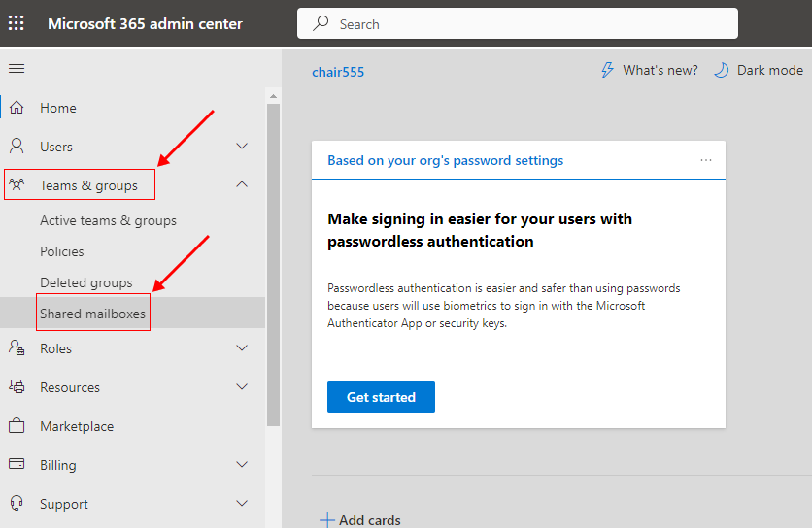The image size is (812, 528).
Task: Click the Get started button
Action: 381,397
